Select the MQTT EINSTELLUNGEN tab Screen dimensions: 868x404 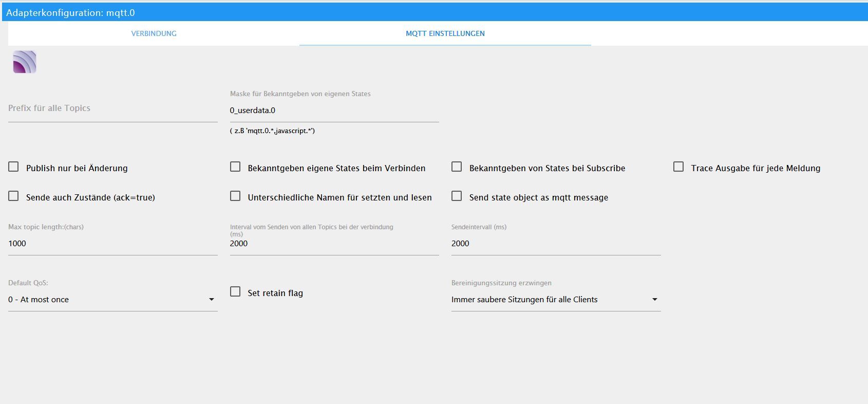click(445, 33)
